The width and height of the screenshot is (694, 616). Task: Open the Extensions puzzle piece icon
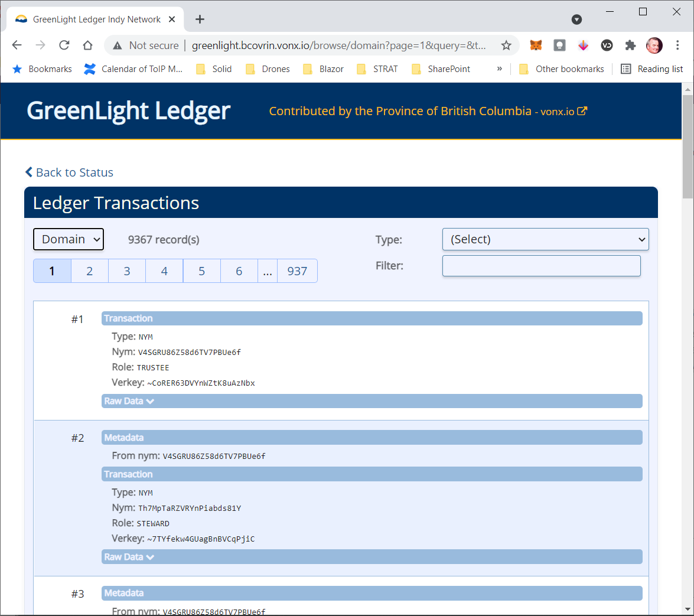pyautogui.click(x=630, y=45)
